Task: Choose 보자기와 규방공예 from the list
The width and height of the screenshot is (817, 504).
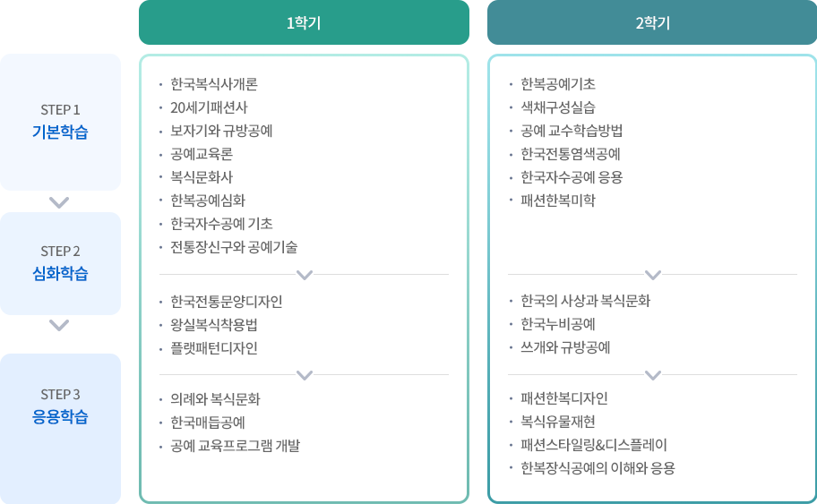Action: [x=221, y=131]
